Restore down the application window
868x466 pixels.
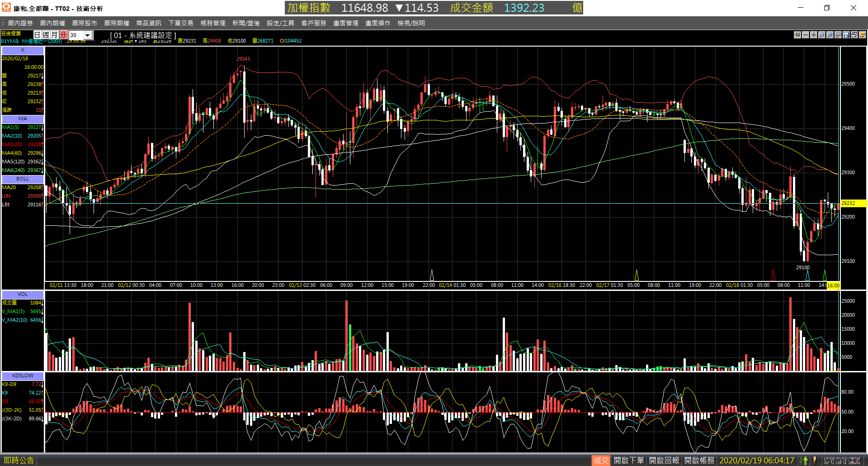827,8
